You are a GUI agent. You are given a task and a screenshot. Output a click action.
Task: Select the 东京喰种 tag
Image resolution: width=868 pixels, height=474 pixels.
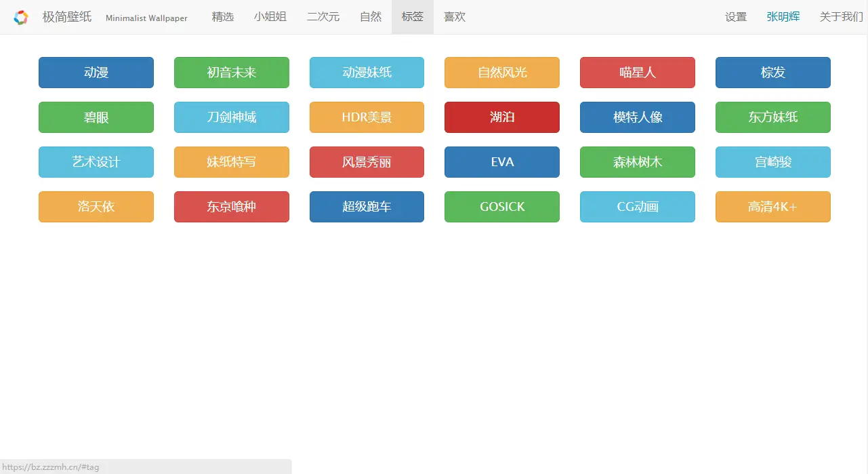pyautogui.click(x=232, y=207)
